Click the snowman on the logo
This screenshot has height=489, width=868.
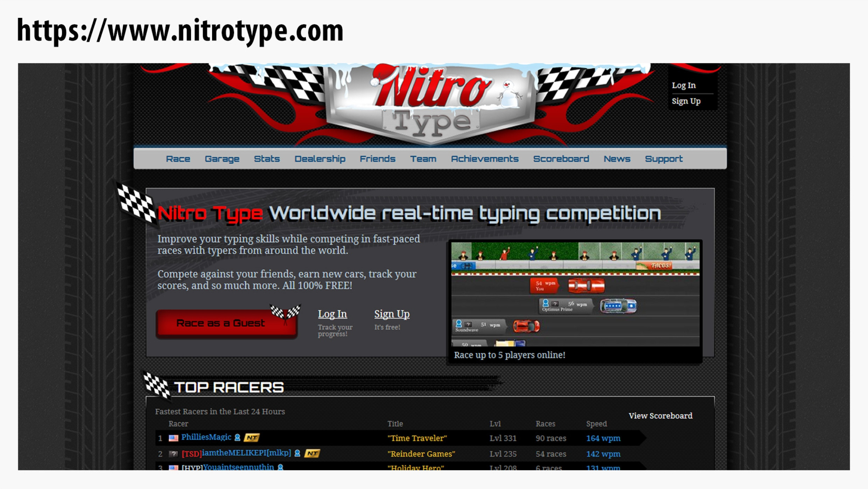[509, 94]
